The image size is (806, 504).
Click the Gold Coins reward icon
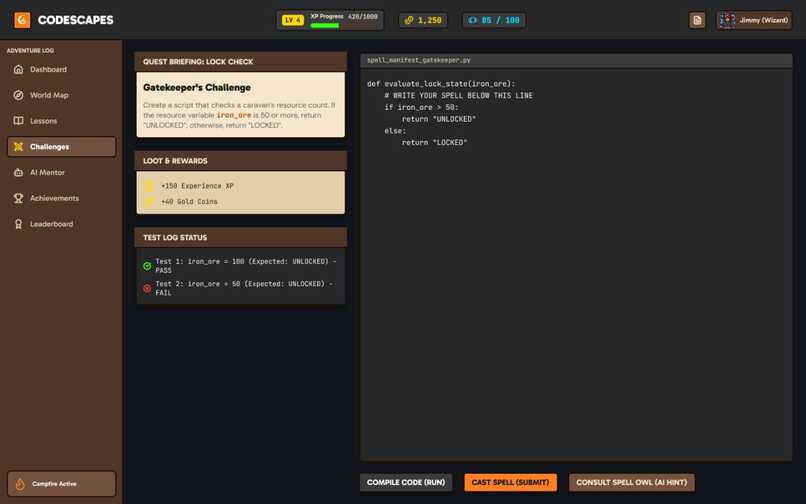point(149,202)
